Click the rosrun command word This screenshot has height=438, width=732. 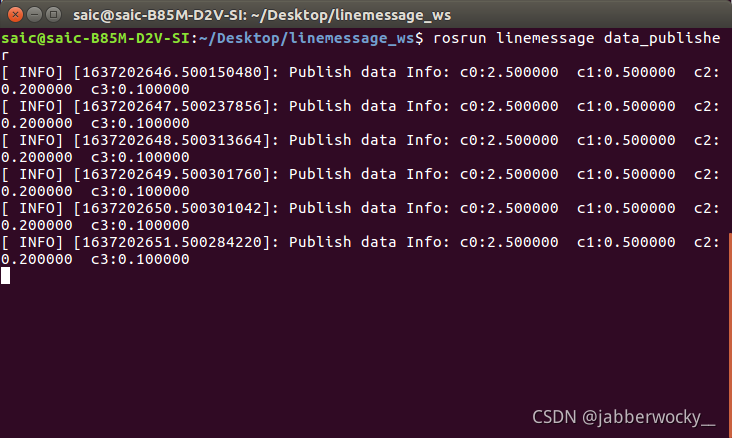(460, 38)
